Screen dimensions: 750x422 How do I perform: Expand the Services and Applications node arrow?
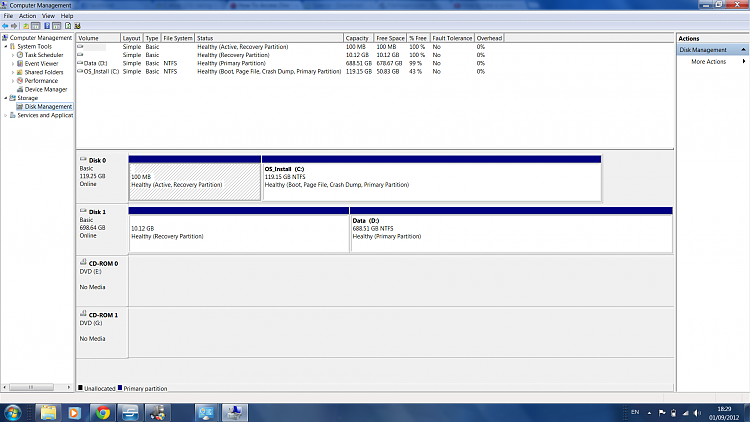click(6, 115)
